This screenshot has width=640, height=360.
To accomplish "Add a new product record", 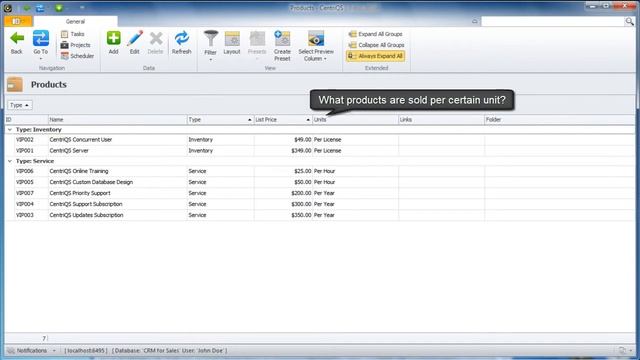I will click(x=113, y=43).
